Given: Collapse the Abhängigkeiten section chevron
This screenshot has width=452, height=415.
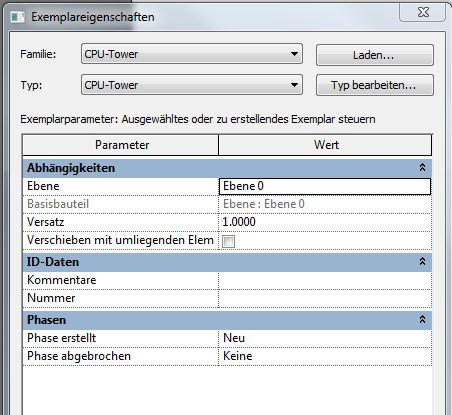Looking at the screenshot, I should 422,167.
